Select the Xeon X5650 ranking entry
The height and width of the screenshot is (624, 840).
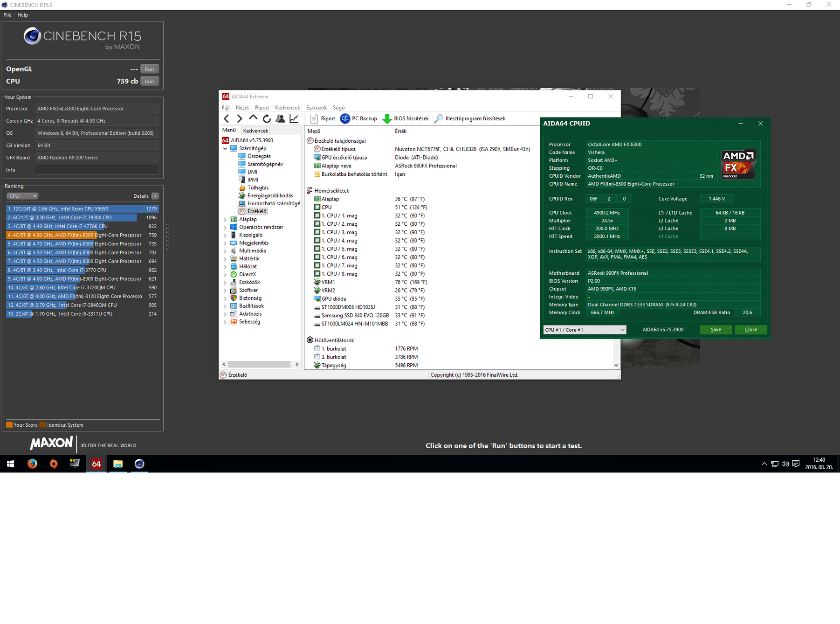[83, 209]
